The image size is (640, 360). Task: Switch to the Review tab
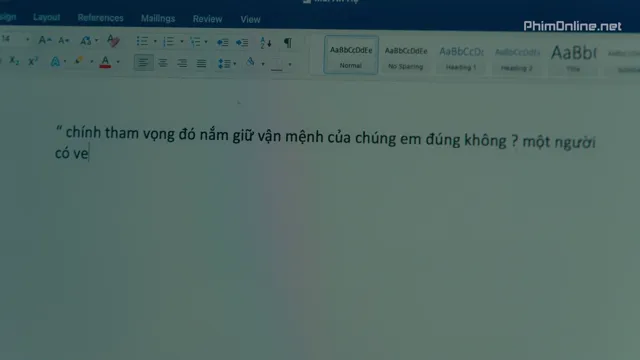207,19
